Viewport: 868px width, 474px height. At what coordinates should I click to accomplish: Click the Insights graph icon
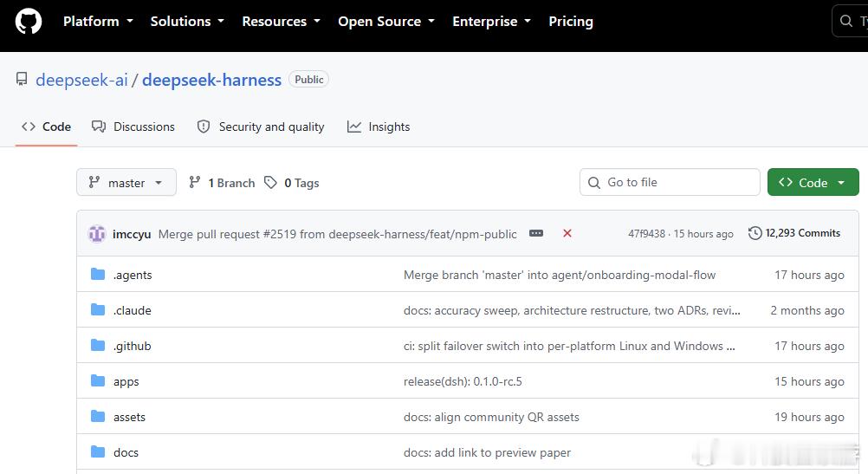pyautogui.click(x=353, y=127)
